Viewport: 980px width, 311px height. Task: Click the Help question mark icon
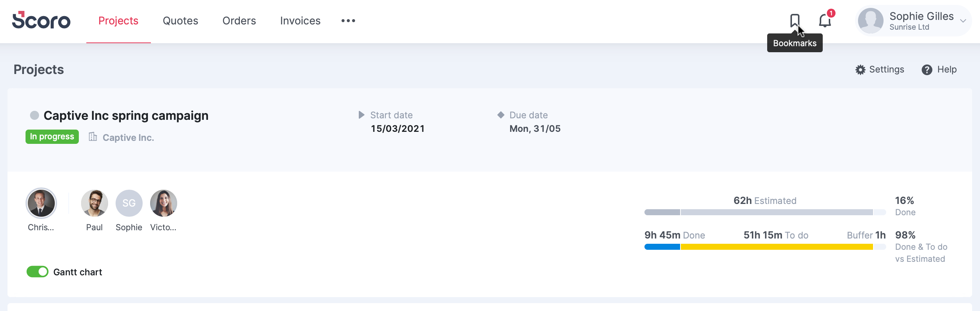coord(927,69)
